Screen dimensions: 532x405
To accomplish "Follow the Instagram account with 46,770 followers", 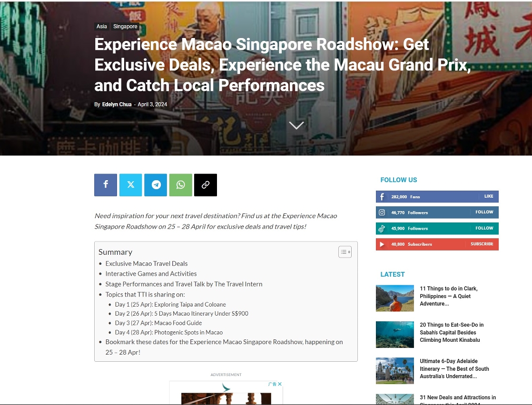I will [x=484, y=212].
